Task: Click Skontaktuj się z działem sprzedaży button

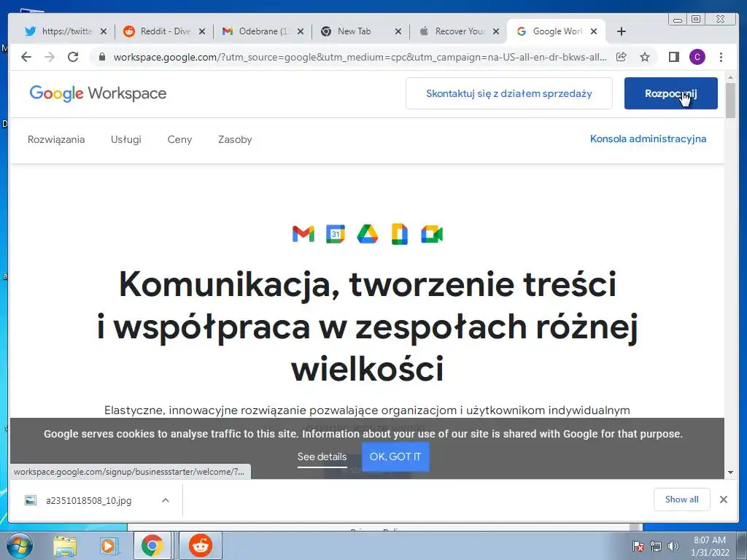Action: 508,93
